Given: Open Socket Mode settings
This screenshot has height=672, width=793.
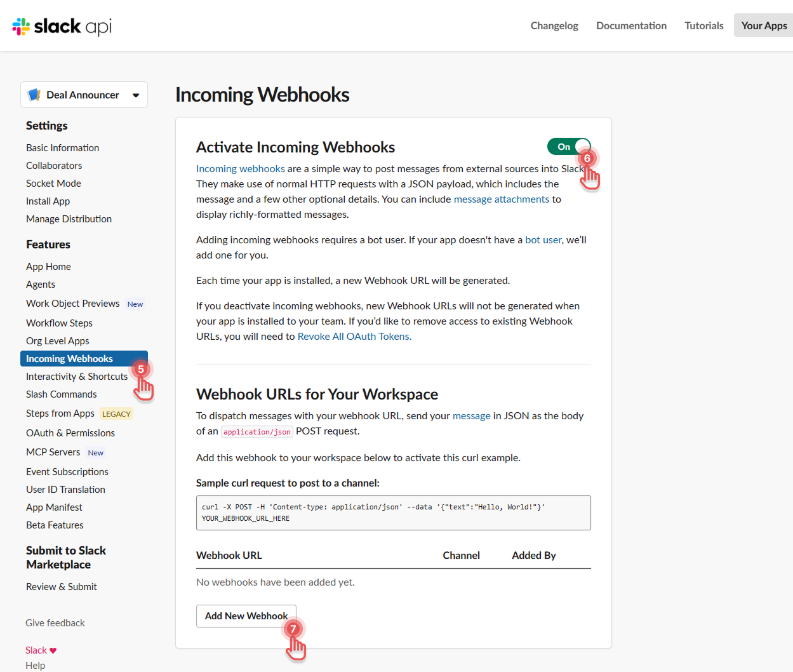Looking at the screenshot, I should (x=53, y=183).
